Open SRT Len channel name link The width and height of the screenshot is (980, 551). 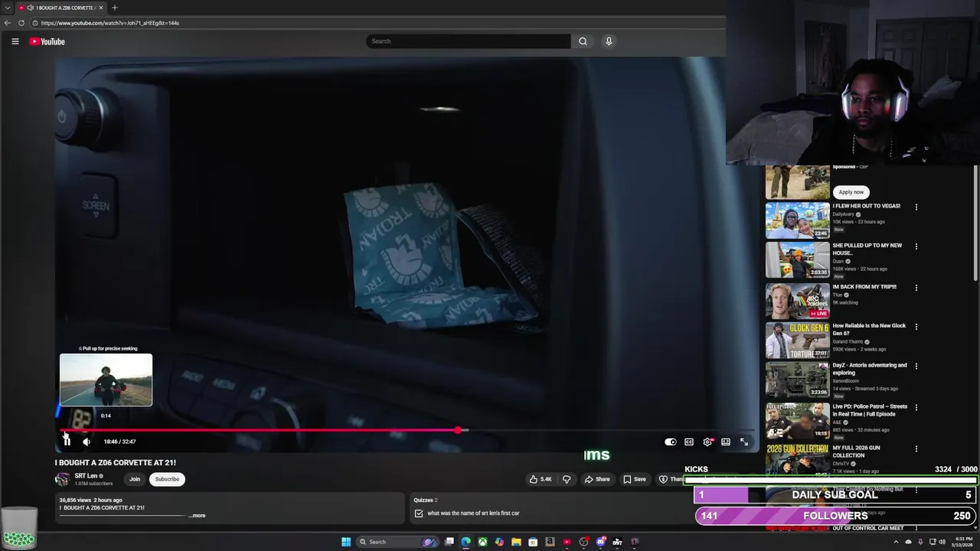(86, 476)
